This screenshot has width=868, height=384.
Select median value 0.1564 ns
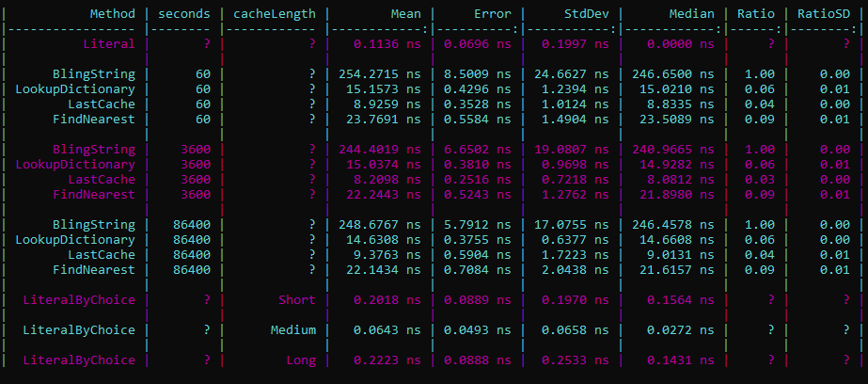(x=680, y=300)
